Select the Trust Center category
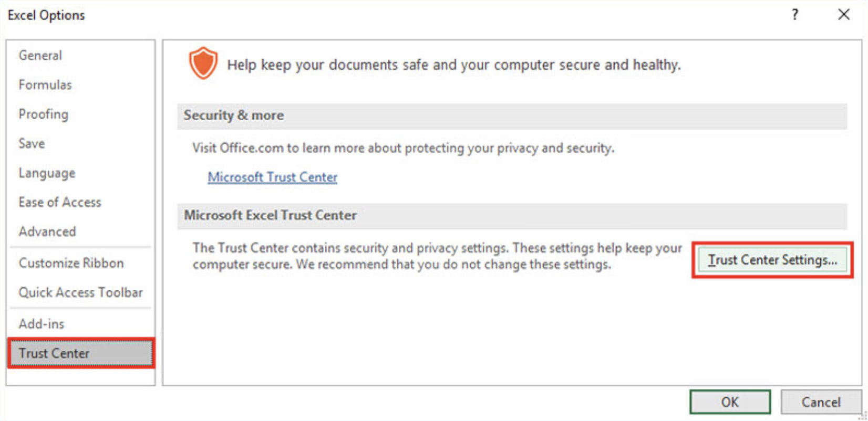The width and height of the screenshot is (868, 421). coord(54,353)
